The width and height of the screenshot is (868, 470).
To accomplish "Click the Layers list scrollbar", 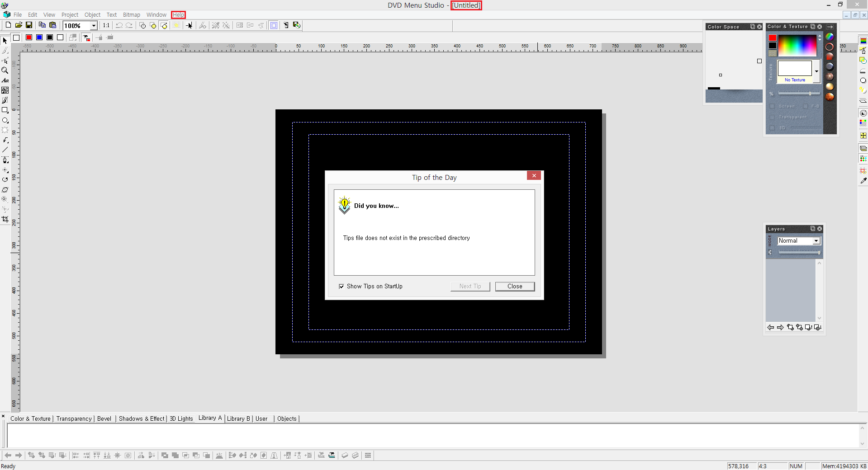I will (x=819, y=290).
